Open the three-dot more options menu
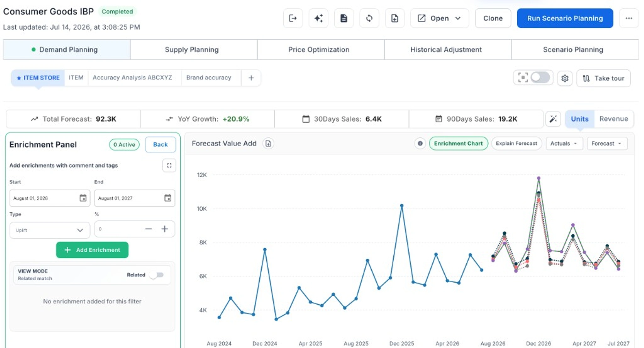 (x=629, y=18)
